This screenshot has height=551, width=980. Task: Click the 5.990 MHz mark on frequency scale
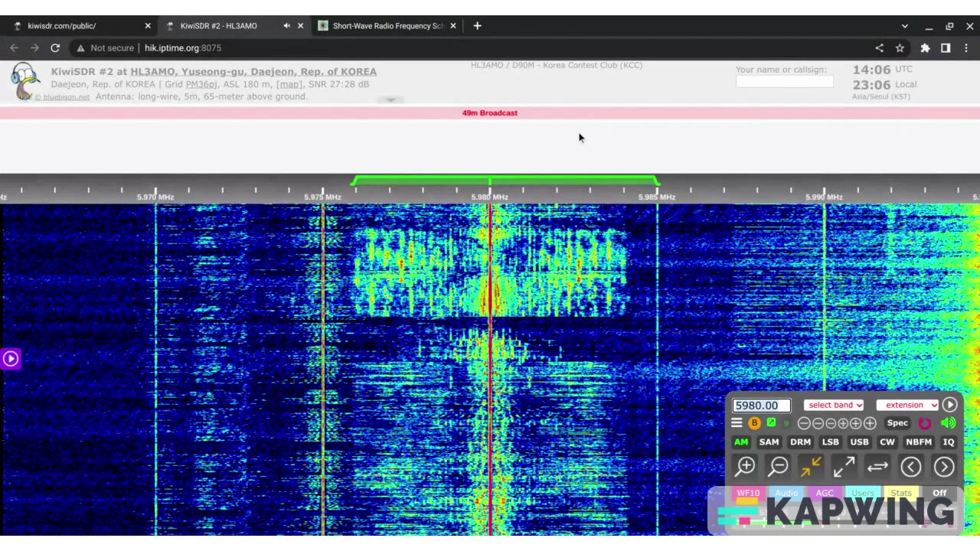click(x=824, y=197)
